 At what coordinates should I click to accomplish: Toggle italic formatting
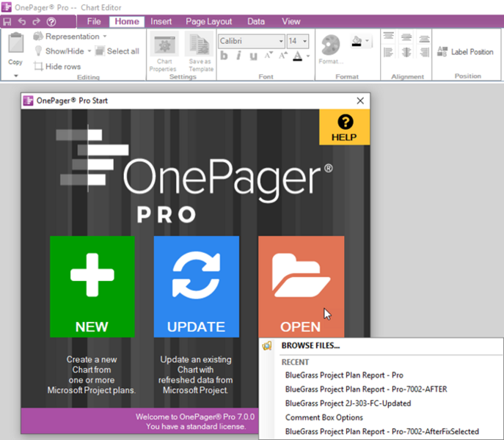[238, 56]
